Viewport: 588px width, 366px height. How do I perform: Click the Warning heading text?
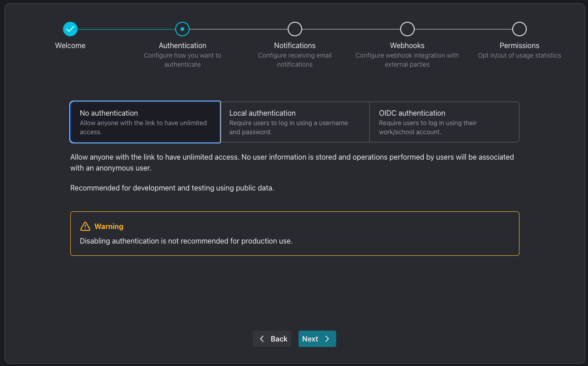click(x=109, y=226)
